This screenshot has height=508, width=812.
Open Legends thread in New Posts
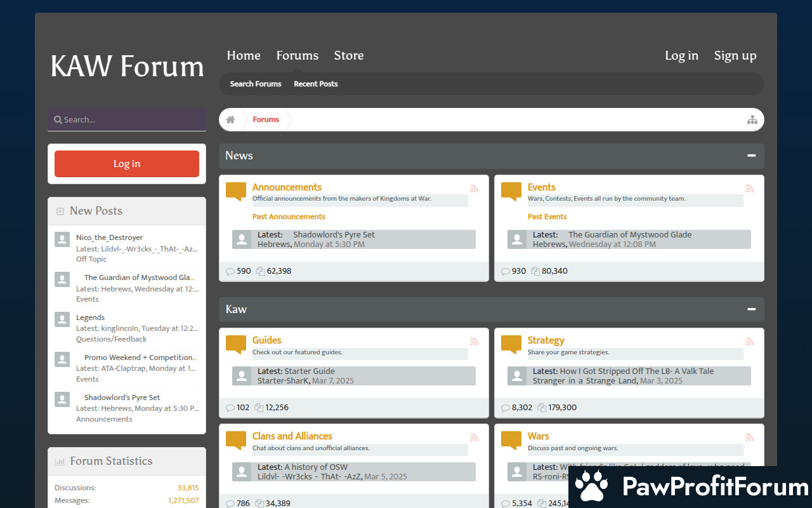[90, 317]
